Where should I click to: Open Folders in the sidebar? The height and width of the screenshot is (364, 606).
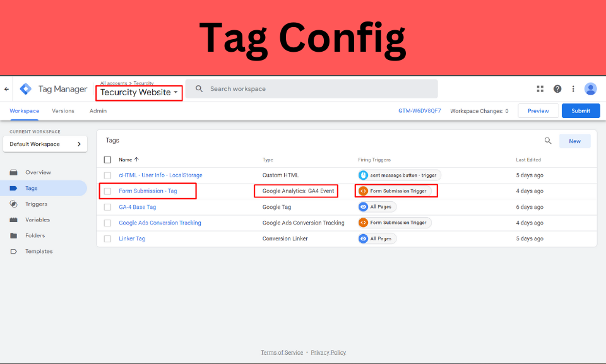coord(35,236)
